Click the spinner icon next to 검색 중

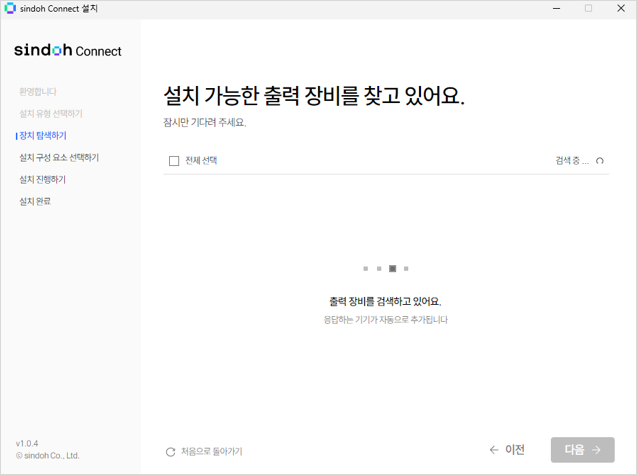point(600,161)
